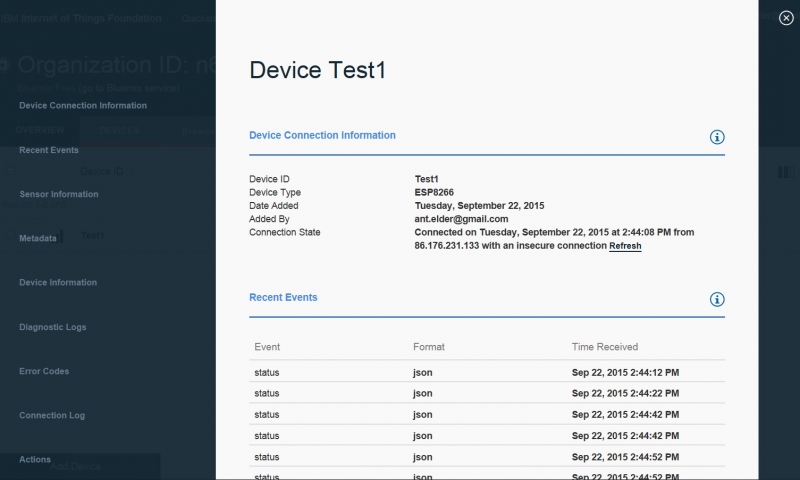Click the Device Connection Information heading

point(322,135)
